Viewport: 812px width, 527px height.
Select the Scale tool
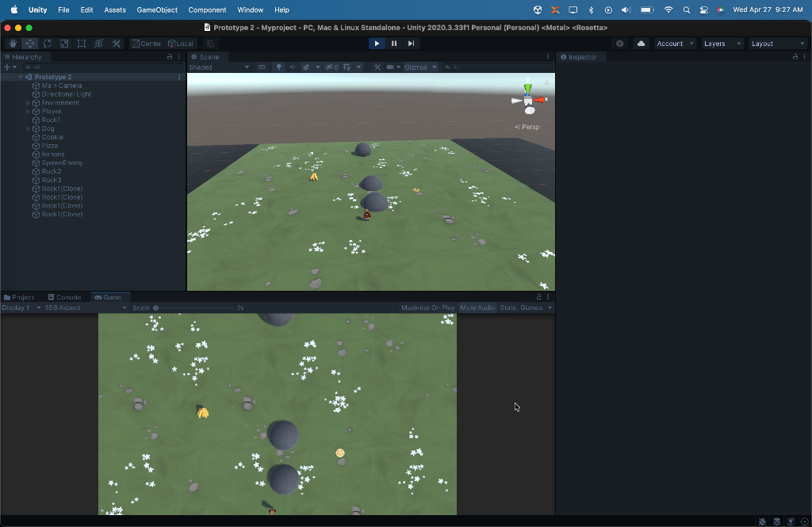64,44
